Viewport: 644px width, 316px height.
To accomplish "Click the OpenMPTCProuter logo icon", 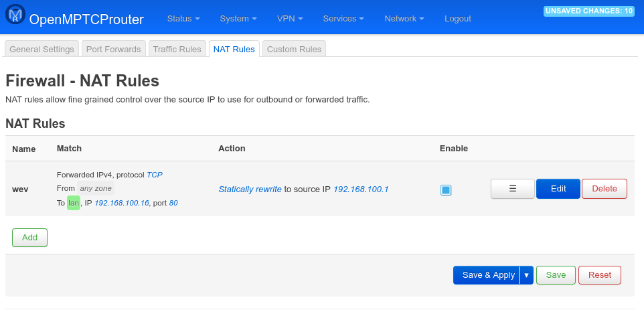I will pos(15,14).
